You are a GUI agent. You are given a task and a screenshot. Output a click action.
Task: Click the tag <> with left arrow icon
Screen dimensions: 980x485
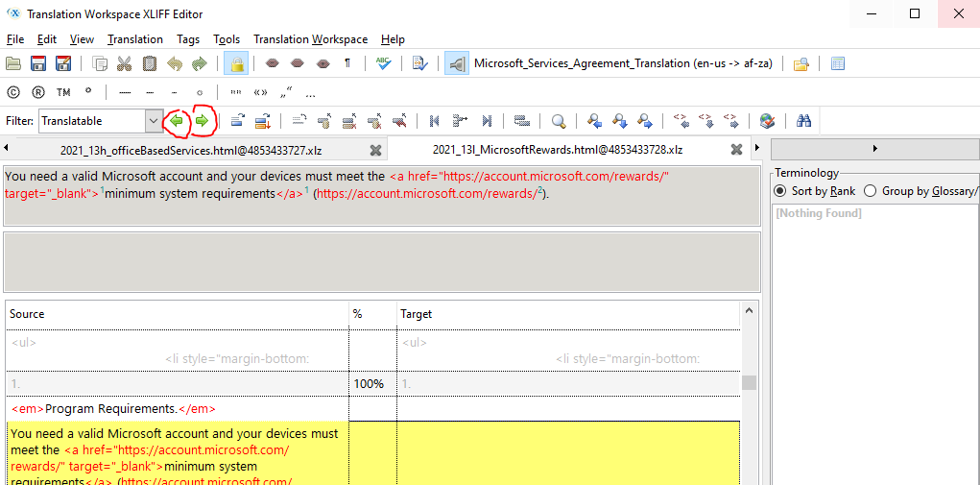tap(681, 121)
